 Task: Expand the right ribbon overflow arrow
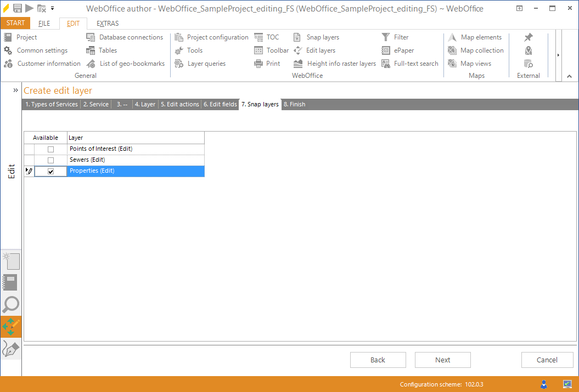click(558, 55)
